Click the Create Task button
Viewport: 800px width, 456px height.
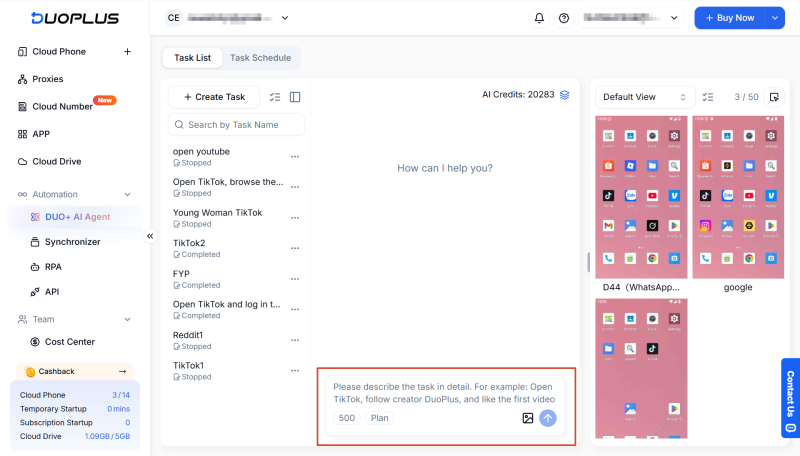(x=214, y=97)
